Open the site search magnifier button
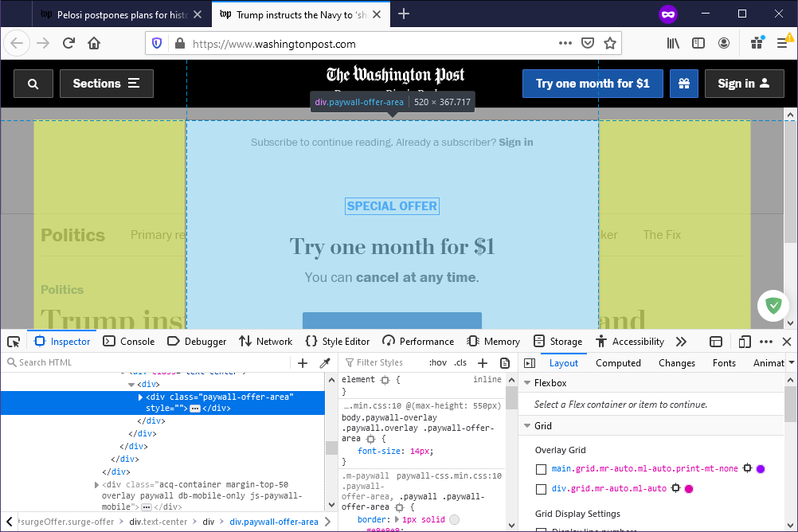Viewport: 798px width, 532px height. tap(33, 84)
